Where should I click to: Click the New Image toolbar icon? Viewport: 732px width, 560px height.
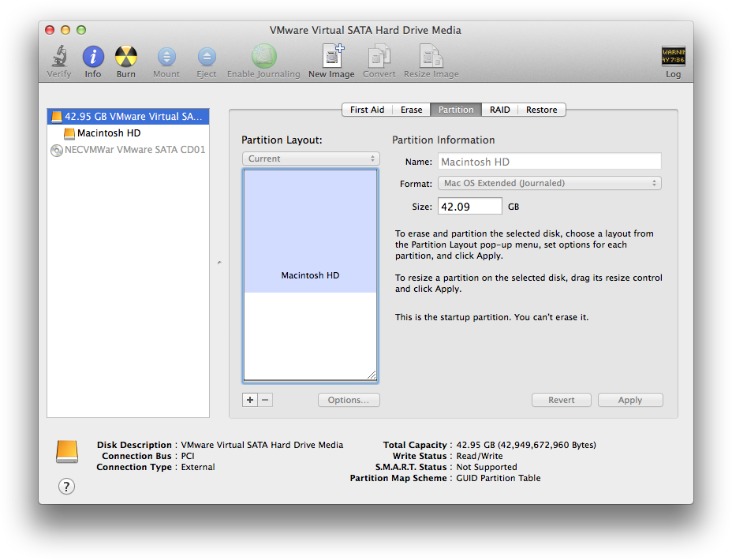331,57
